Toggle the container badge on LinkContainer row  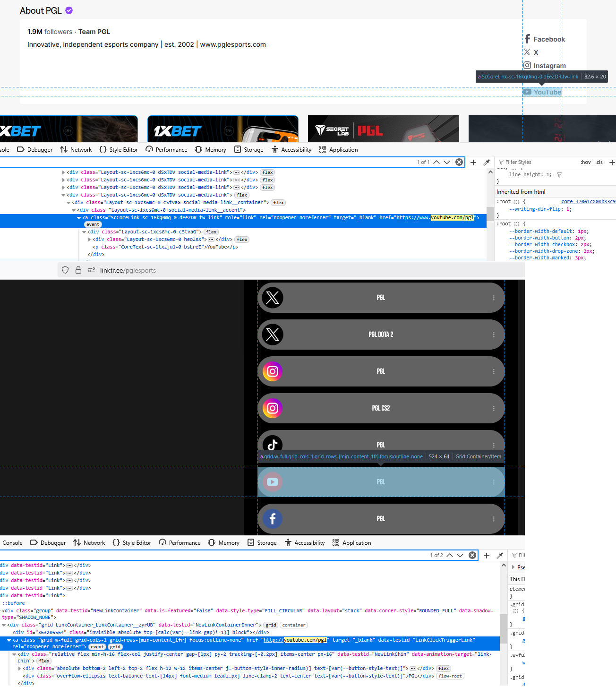[x=294, y=625]
